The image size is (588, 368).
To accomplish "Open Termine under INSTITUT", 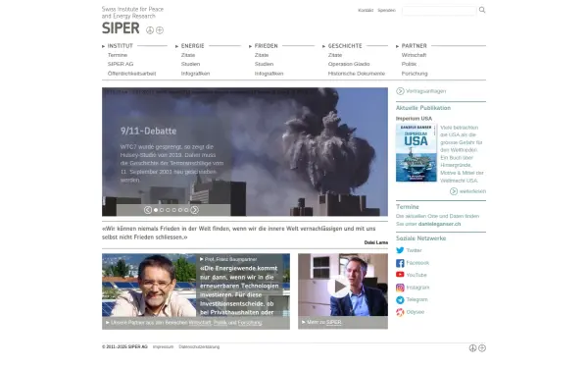I will coord(118,55).
